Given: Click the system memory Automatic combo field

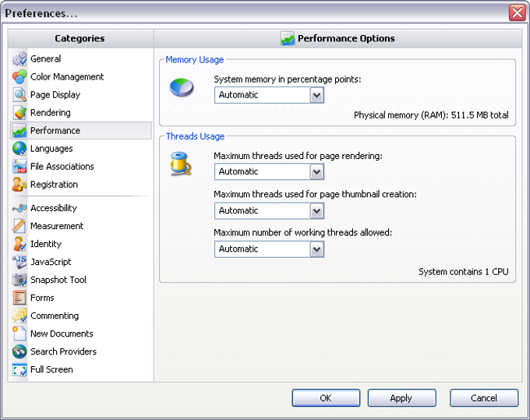Looking at the screenshot, I should (269, 95).
